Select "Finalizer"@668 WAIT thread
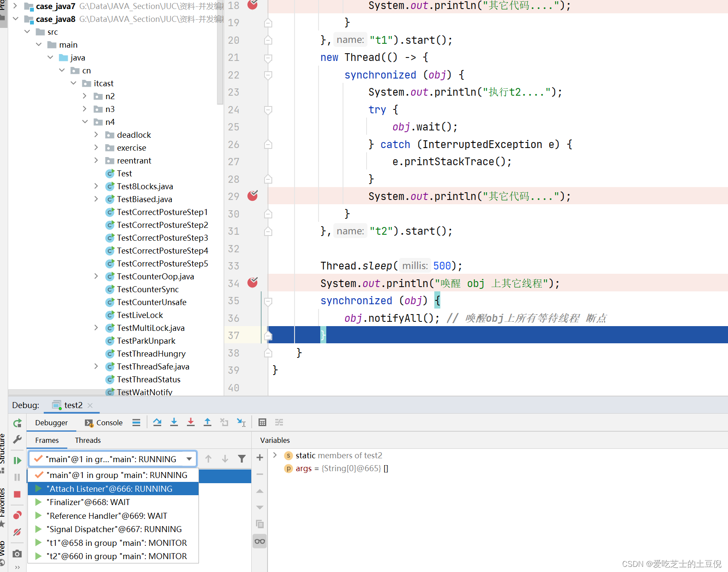 click(113, 502)
